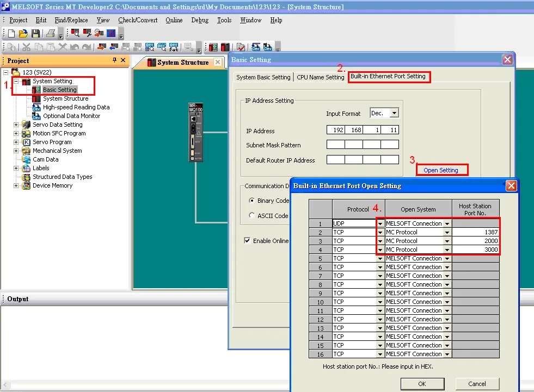Click the Dev magnifier monitor icon
This screenshot has width=534, height=392.
coord(162,47)
